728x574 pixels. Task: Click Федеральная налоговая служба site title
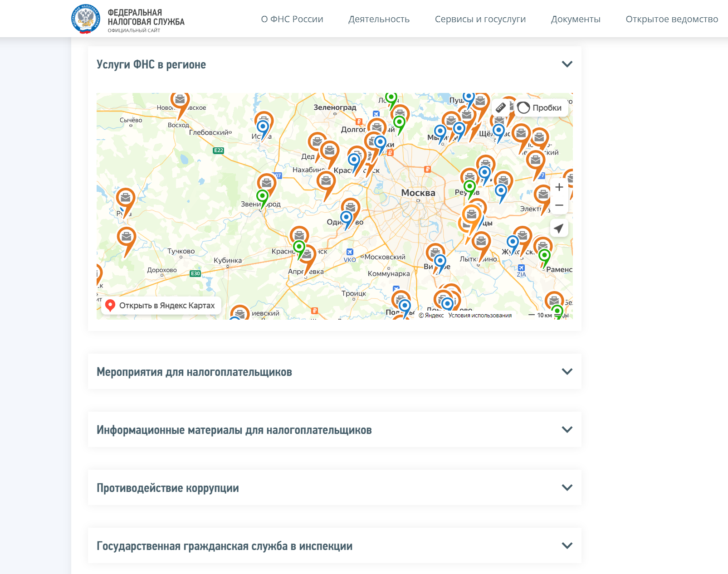click(146, 17)
